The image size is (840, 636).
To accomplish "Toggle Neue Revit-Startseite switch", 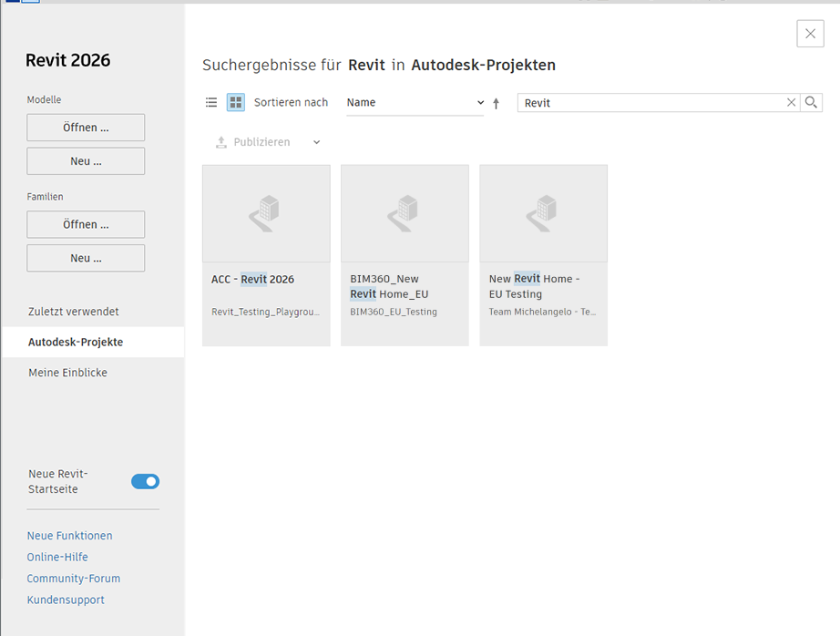I will 145,481.
